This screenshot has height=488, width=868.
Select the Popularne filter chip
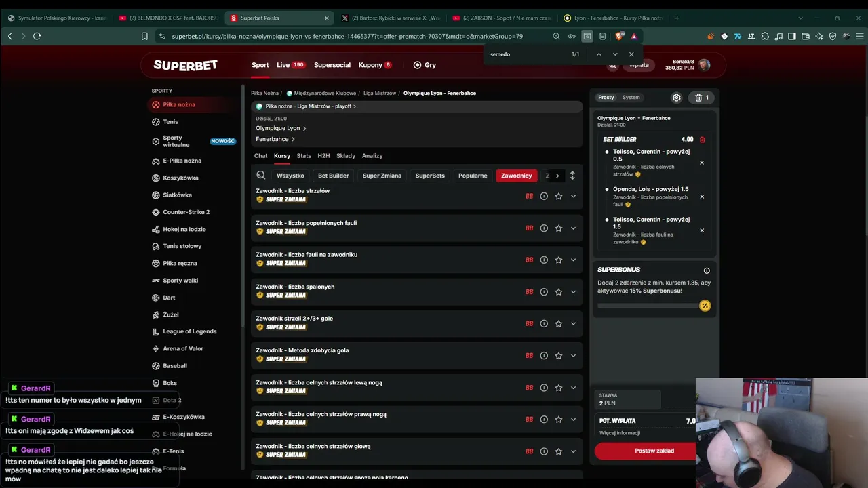coord(473,176)
